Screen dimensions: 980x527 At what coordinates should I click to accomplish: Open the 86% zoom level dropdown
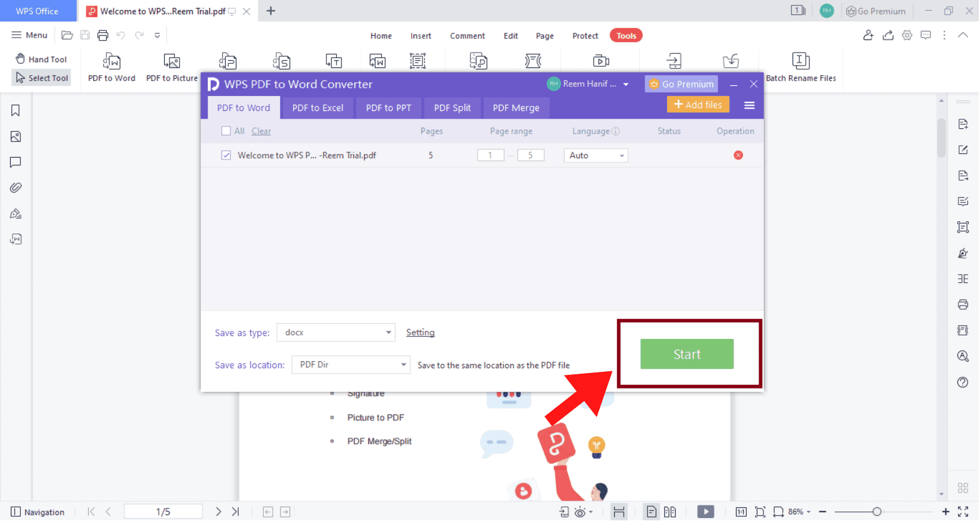[x=800, y=513]
